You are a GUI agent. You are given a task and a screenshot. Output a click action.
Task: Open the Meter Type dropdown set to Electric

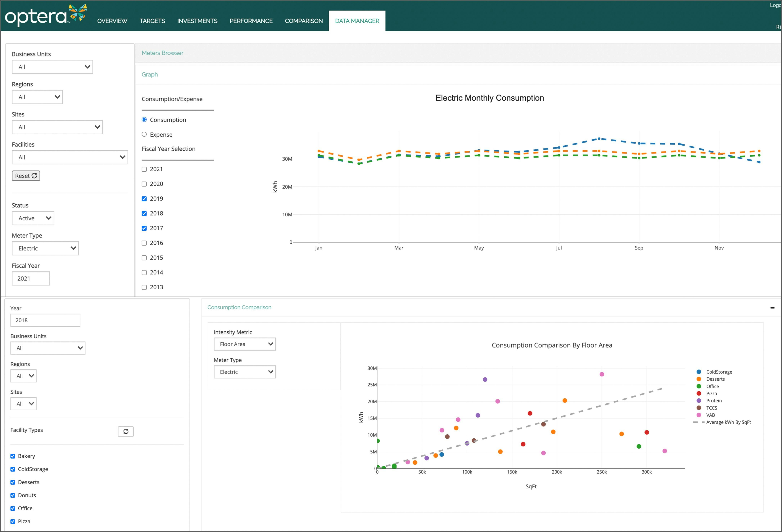tap(45, 248)
